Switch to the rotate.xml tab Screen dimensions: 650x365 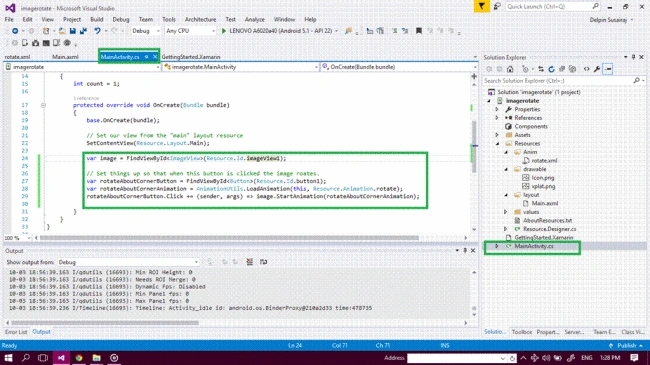pyautogui.click(x=17, y=57)
